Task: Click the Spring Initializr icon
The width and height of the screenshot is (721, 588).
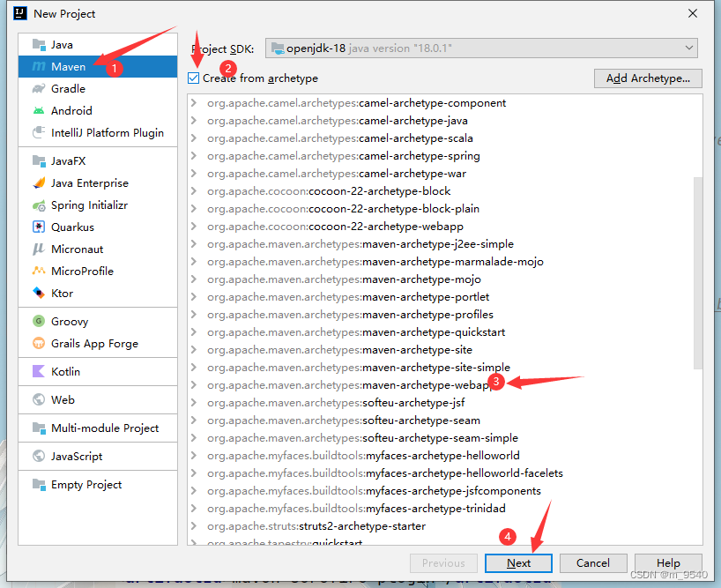Action: (x=39, y=205)
